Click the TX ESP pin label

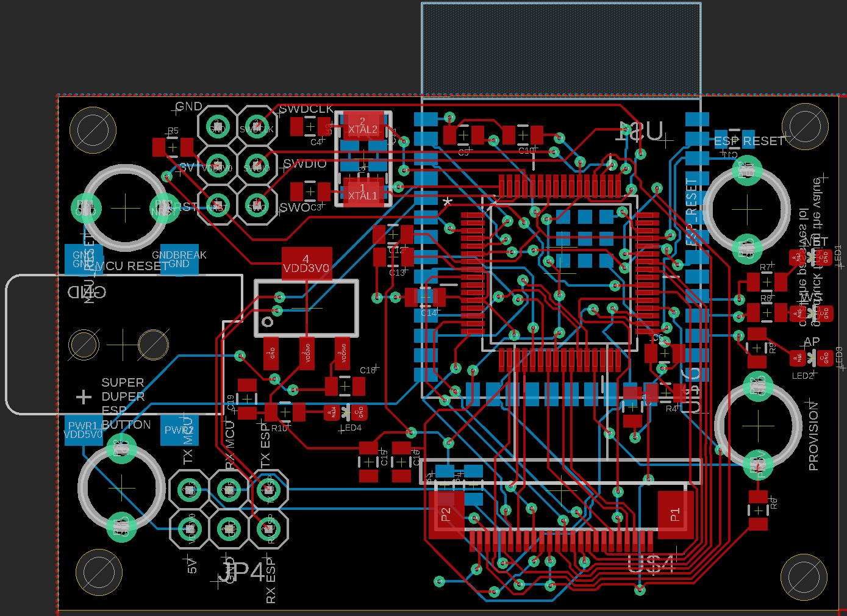pyautogui.click(x=265, y=445)
